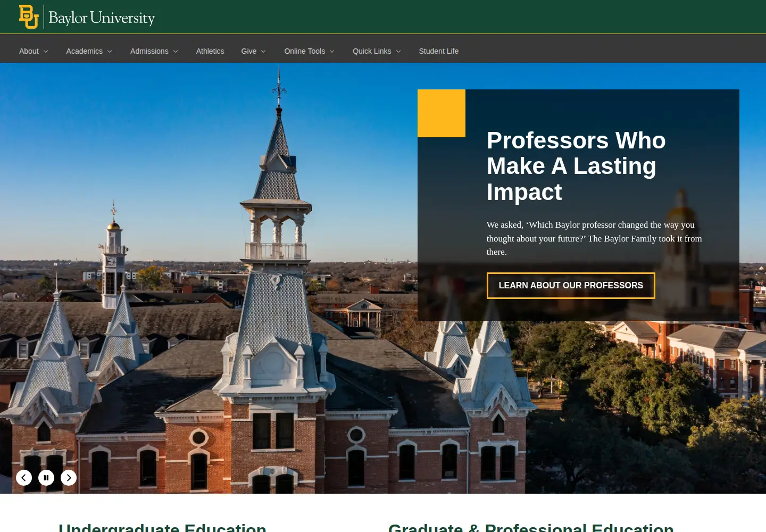Expand the Admissions menu
Viewport: 766px width, 532px height.
pos(154,51)
